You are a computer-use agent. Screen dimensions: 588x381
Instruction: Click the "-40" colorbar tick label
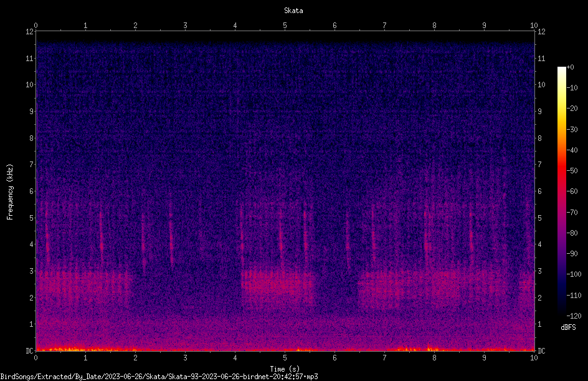pyautogui.click(x=572, y=150)
